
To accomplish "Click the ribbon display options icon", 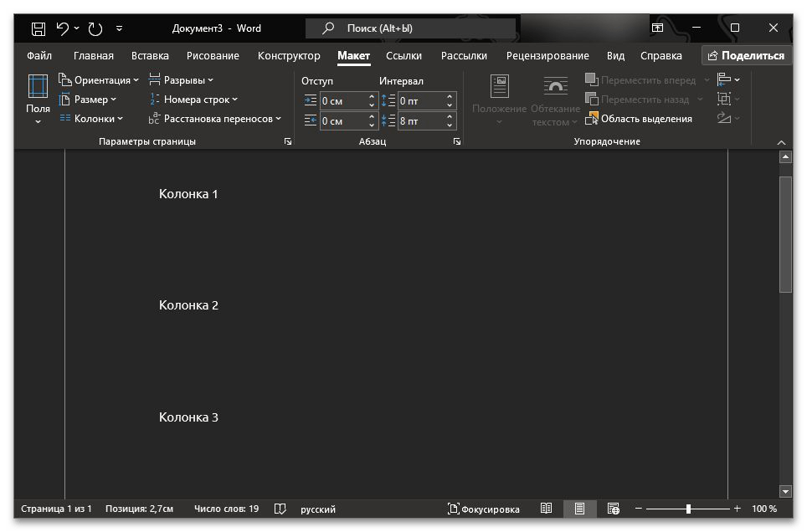I will [x=658, y=28].
